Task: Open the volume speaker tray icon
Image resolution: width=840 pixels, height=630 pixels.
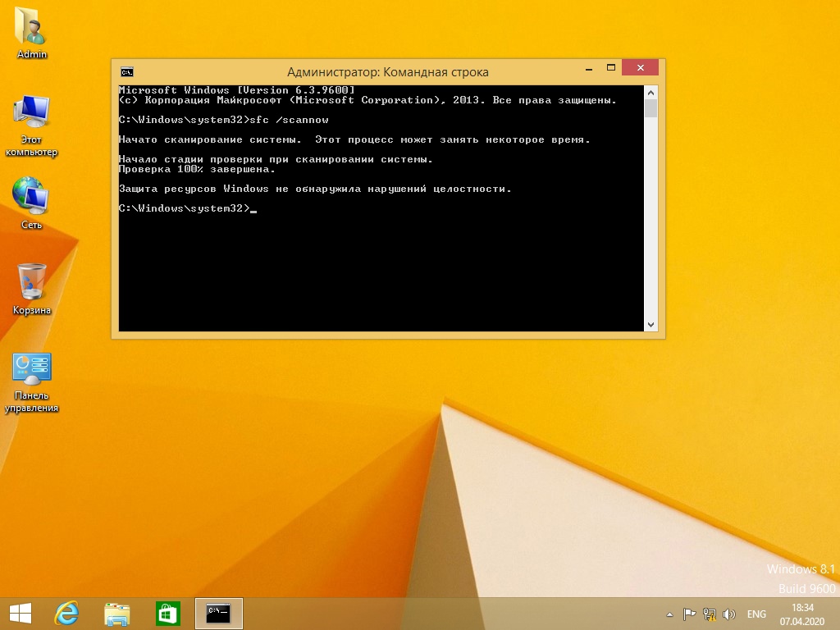Action: 728,614
